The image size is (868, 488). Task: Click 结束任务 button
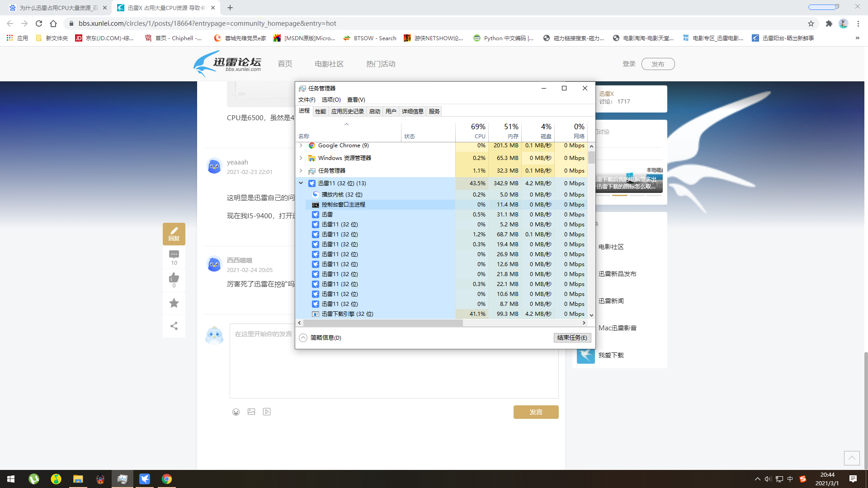pos(572,338)
